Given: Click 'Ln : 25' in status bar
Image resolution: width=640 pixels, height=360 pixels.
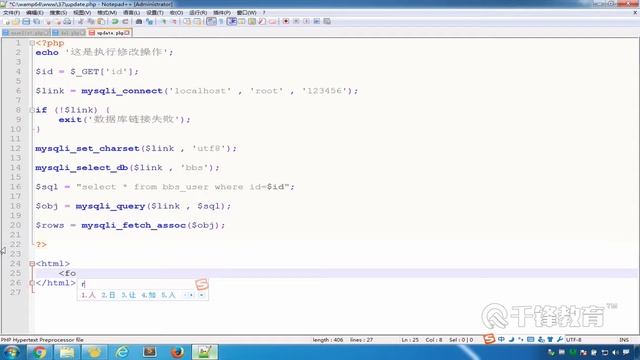Looking at the screenshot, I should point(410,340).
